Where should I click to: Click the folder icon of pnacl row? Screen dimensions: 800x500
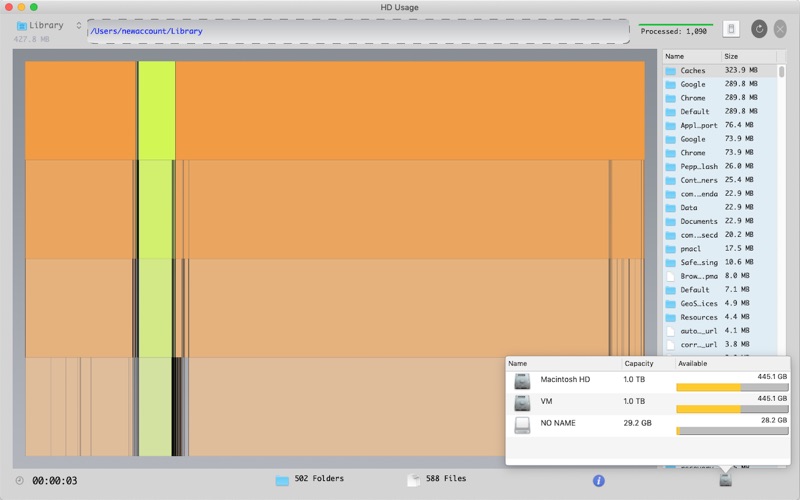pyautogui.click(x=670, y=249)
